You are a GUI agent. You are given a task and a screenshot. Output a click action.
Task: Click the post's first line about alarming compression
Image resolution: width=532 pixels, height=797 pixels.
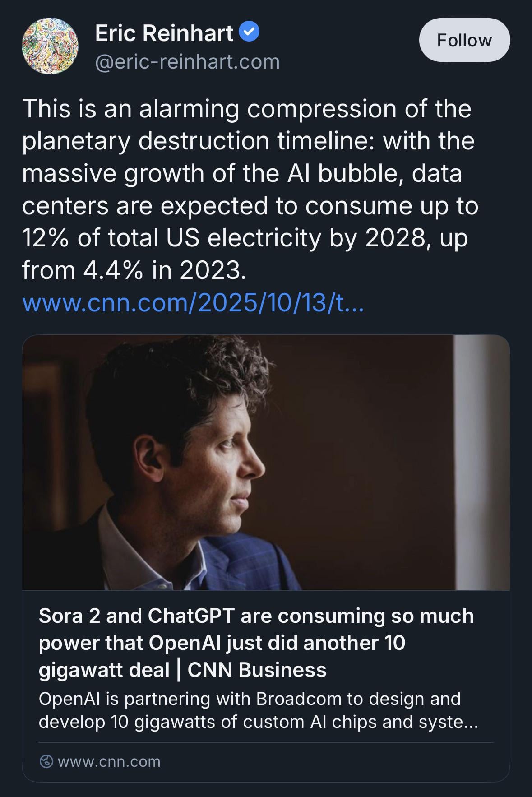coord(246,109)
